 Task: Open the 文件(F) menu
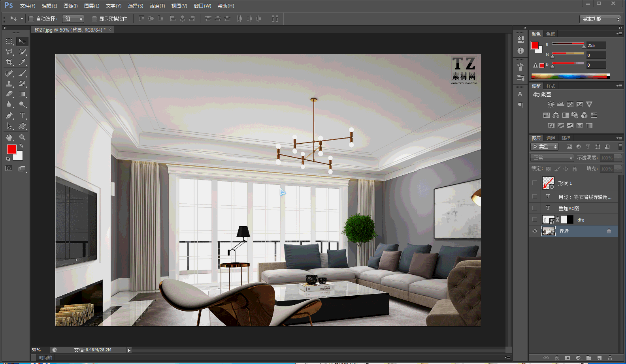tap(28, 6)
